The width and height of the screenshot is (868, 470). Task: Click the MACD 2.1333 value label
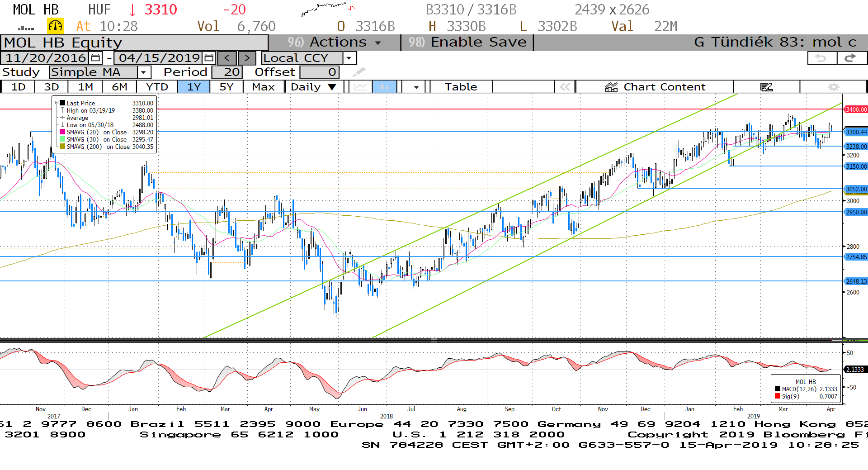click(x=855, y=370)
